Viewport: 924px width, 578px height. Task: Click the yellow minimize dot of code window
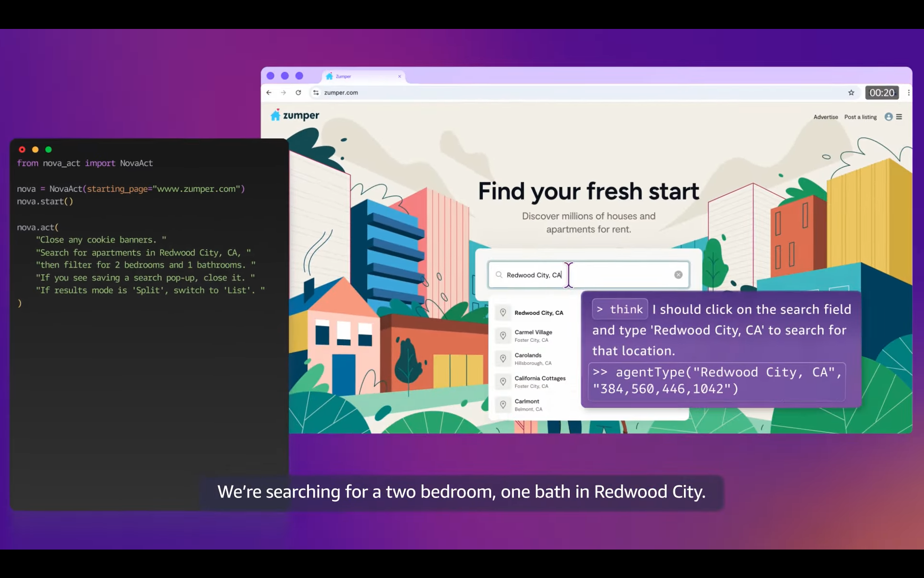tap(35, 149)
